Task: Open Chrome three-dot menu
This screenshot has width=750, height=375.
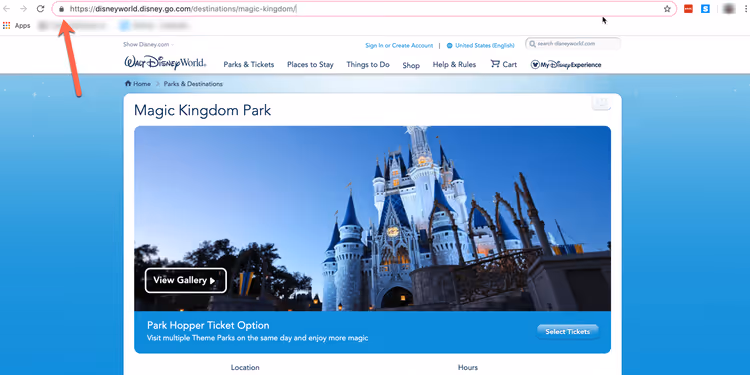Action: 746,9
